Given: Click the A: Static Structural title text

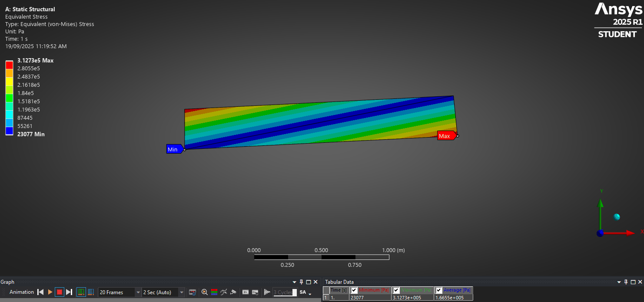Looking at the screenshot, I should [x=30, y=9].
